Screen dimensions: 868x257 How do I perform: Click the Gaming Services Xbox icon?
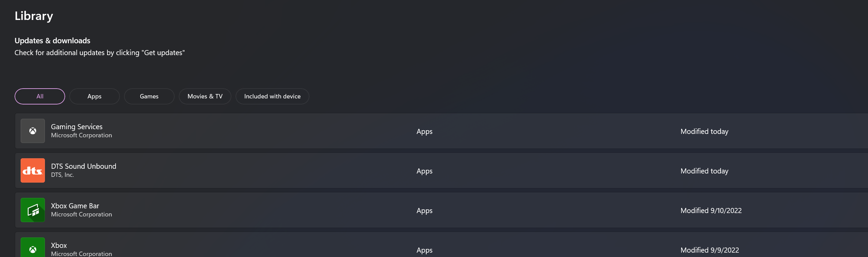point(33,131)
